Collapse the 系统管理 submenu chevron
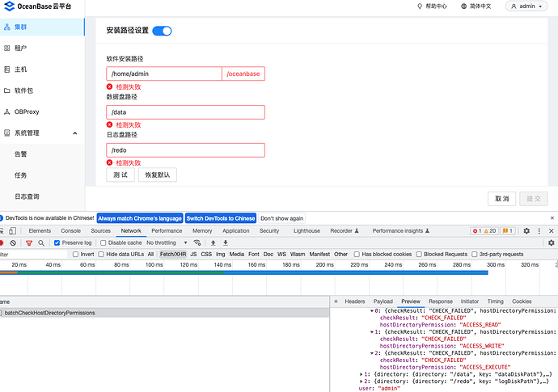This screenshot has height=392, width=558. [75, 133]
